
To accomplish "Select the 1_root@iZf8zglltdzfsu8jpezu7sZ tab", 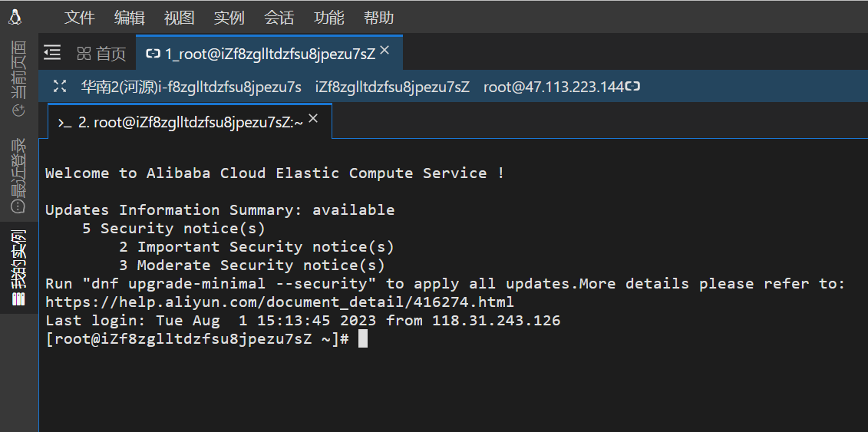I will (261, 53).
